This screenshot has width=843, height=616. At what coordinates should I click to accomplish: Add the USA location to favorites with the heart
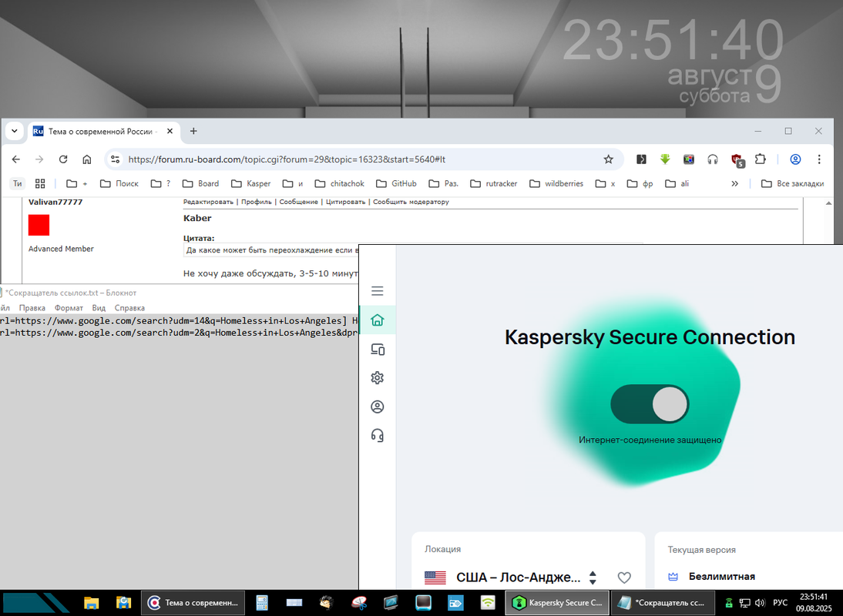pyautogui.click(x=623, y=577)
